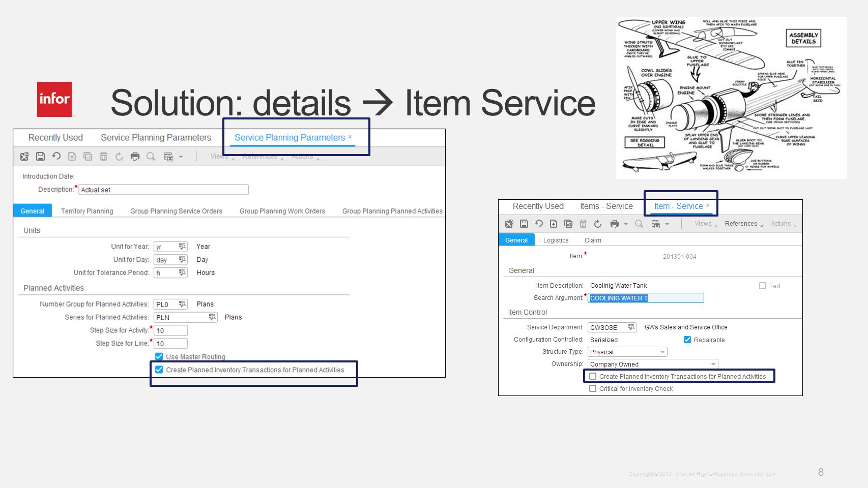Click the Undo icon in Item - Service toolbar
Viewport: 868px width, 488px height.
539,224
